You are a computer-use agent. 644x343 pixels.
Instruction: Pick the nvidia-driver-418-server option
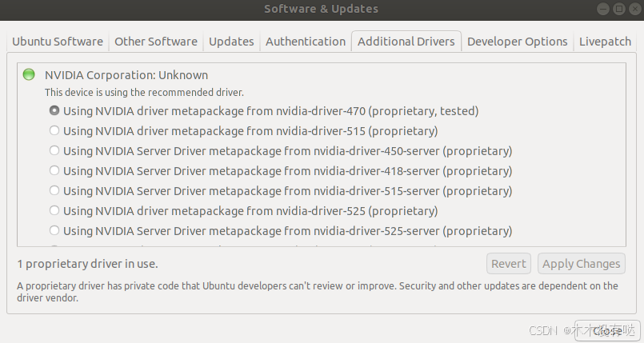(54, 170)
